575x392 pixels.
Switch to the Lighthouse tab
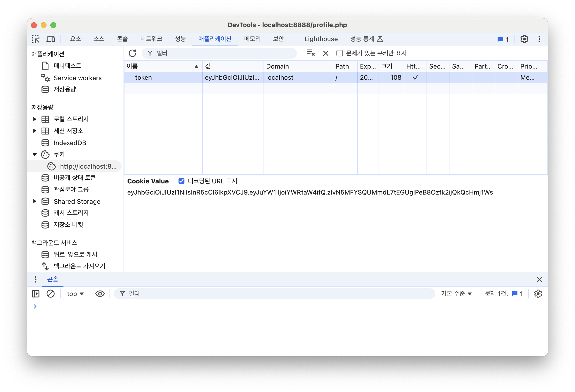[x=321, y=39]
